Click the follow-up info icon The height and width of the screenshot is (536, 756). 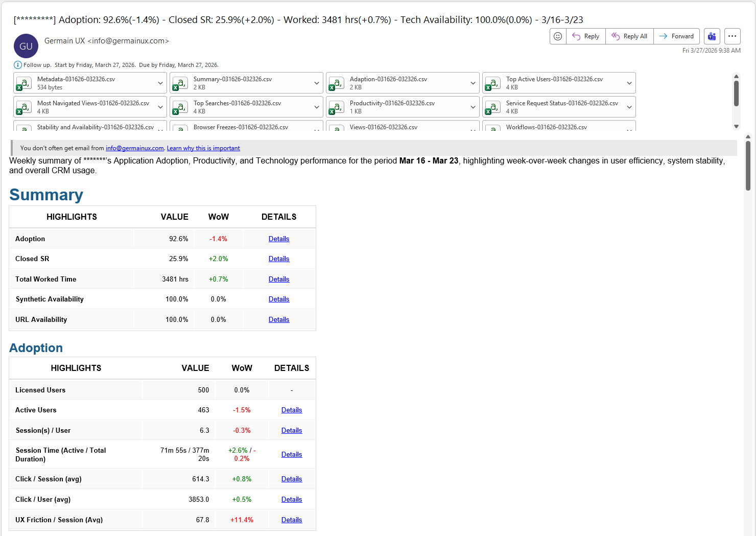tap(17, 65)
